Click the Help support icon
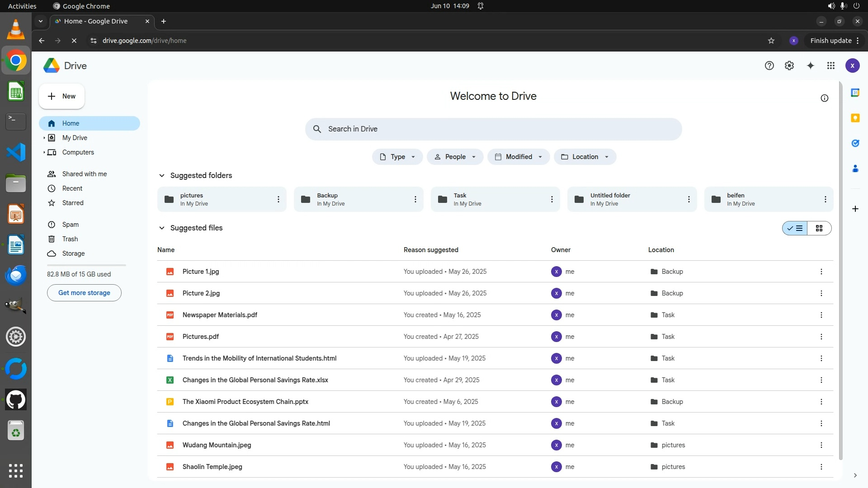Image resolution: width=868 pixels, height=488 pixels. pyautogui.click(x=769, y=66)
